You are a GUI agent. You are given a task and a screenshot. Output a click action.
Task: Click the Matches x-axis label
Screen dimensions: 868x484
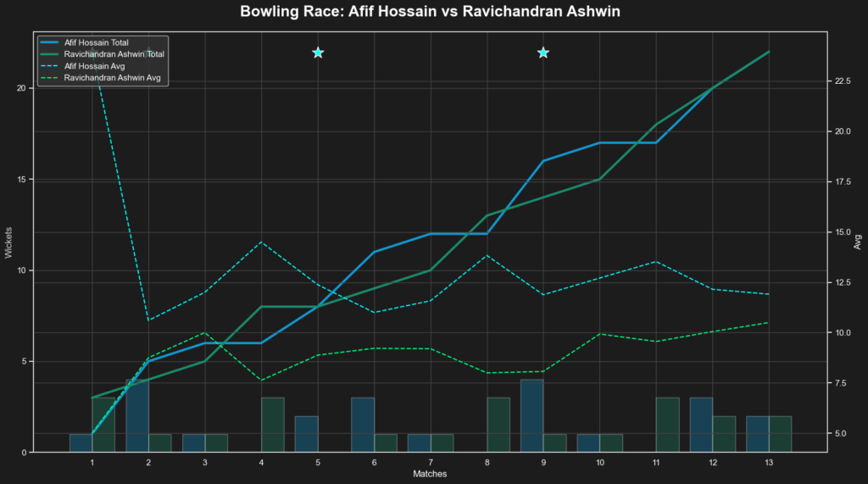tap(430, 475)
